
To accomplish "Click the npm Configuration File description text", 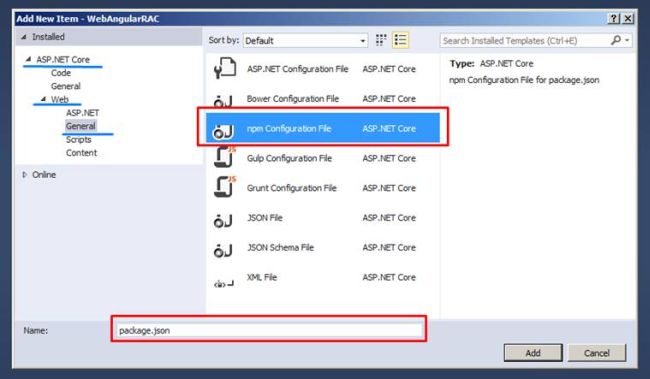I will point(524,80).
